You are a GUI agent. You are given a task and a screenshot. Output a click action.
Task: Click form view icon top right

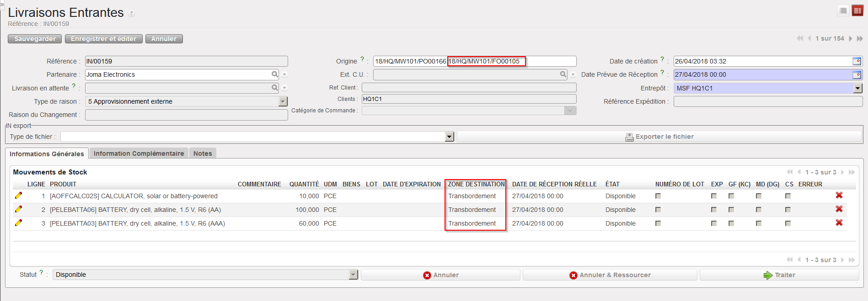click(857, 11)
